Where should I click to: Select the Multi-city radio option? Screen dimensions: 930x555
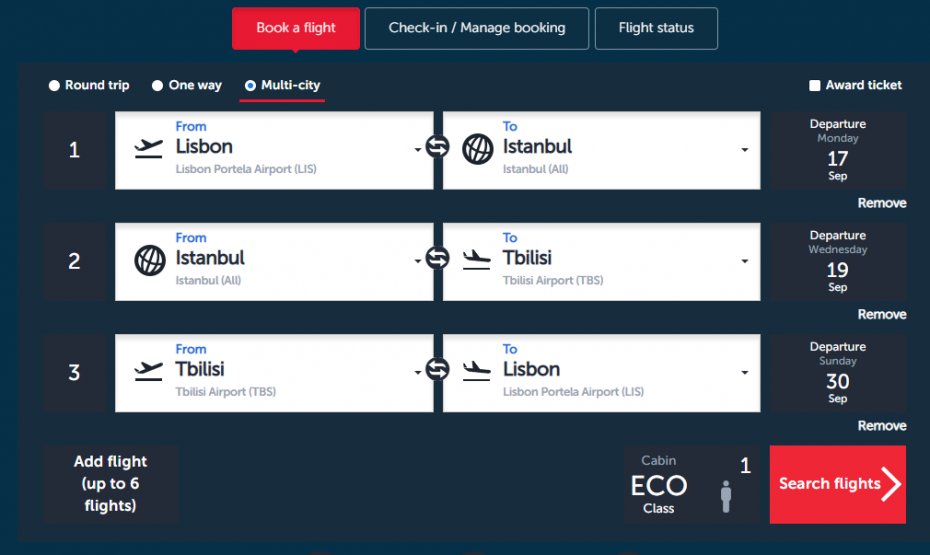point(250,86)
